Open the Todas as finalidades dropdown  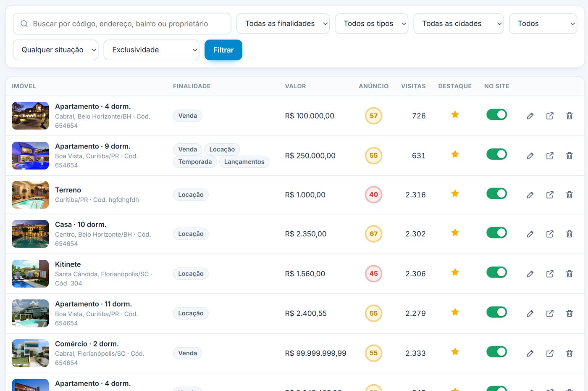pyautogui.click(x=283, y=24)
